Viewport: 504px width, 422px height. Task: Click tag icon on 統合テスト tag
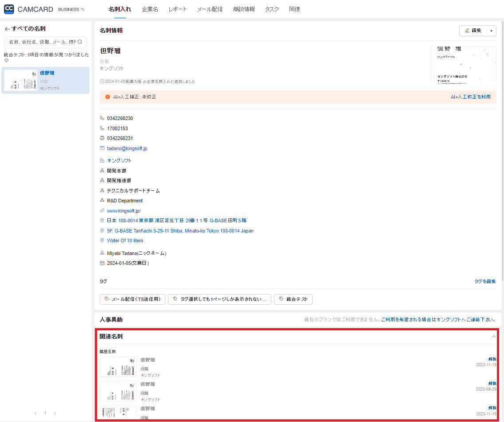point(281,299)
